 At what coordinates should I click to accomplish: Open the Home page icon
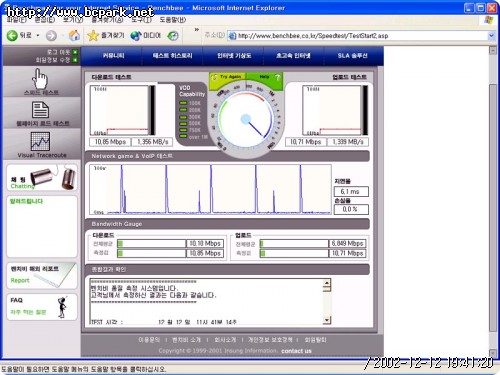tap(74, 35)
